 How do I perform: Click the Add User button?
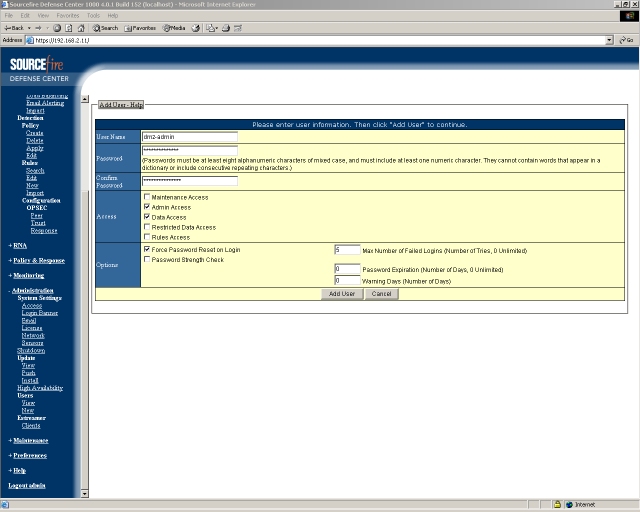pos(342,294)
